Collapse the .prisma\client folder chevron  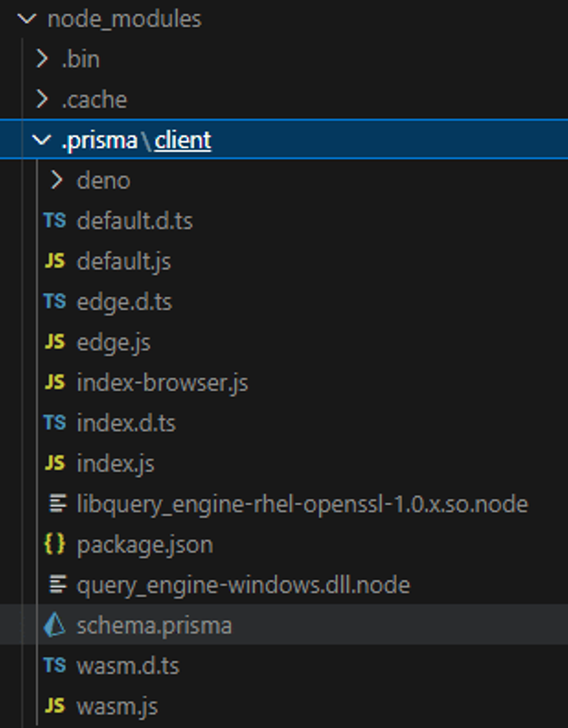click(x=41, y=140)
